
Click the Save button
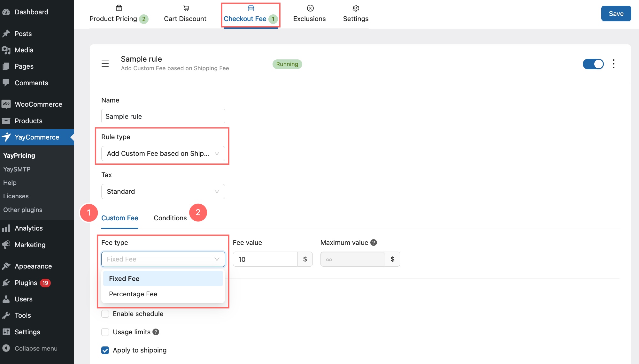(x=616, y=13)
